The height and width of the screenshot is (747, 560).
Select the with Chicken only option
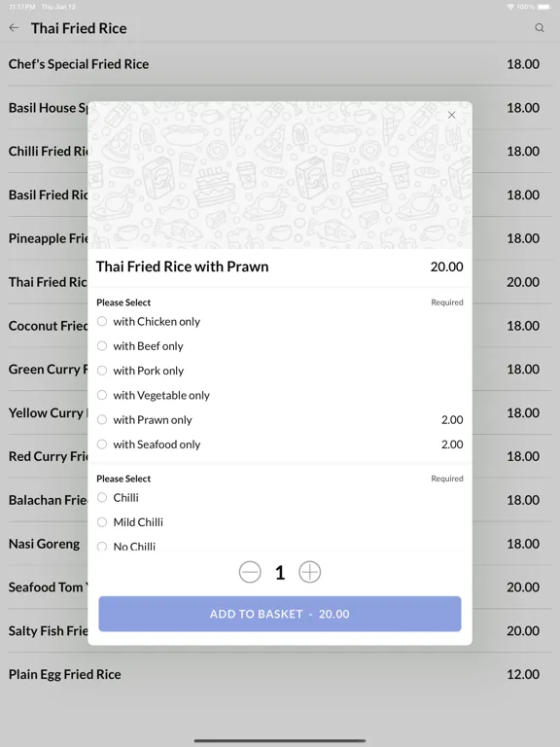pyautogui.click(x=280, y=322)
